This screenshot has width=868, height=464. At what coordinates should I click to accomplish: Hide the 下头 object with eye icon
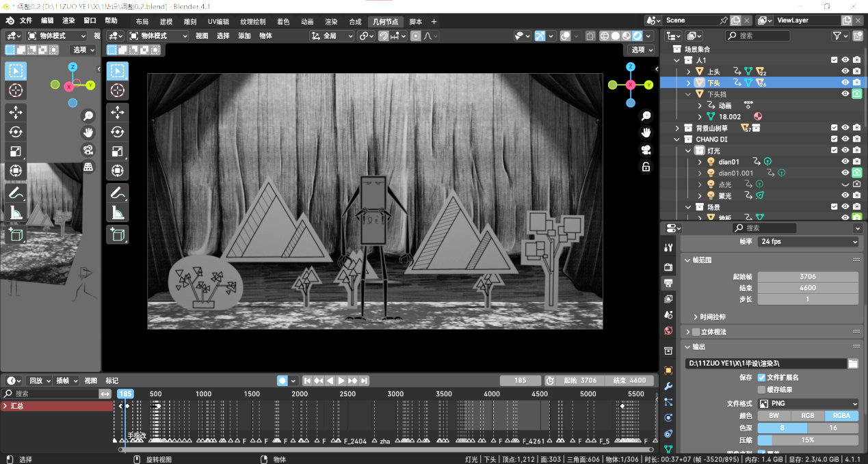[845, 82]
